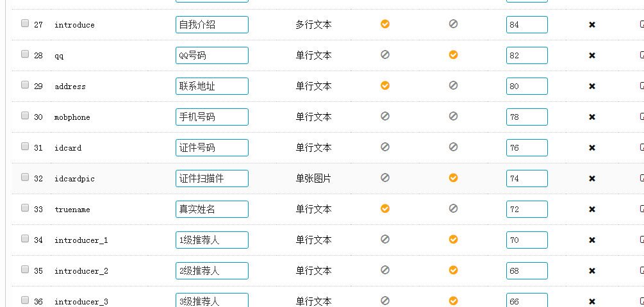The image size is (644, 307).
Task: Click the orange check icon in truename row
Action: click(385, 208)
